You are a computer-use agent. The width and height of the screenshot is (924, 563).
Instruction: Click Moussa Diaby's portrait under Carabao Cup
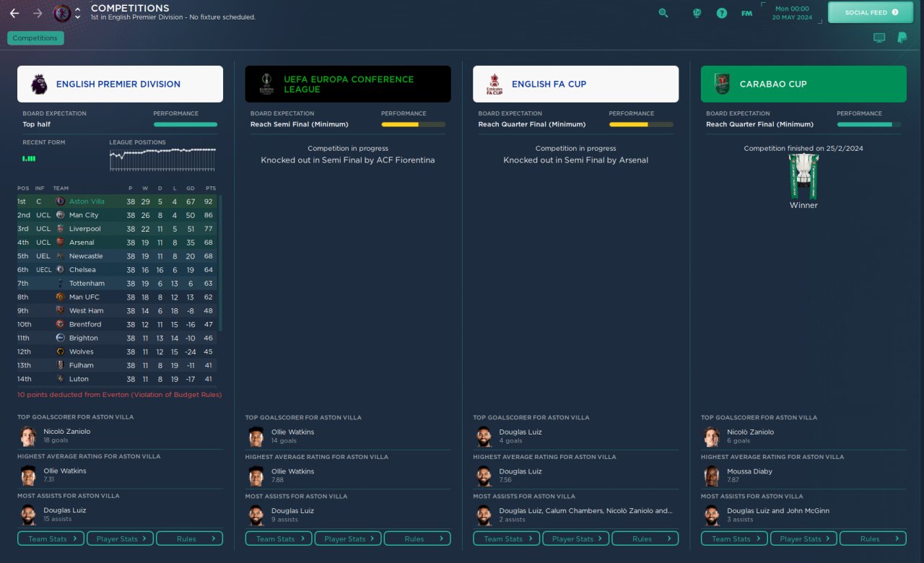pyautogui.click(x=712, y=475)
